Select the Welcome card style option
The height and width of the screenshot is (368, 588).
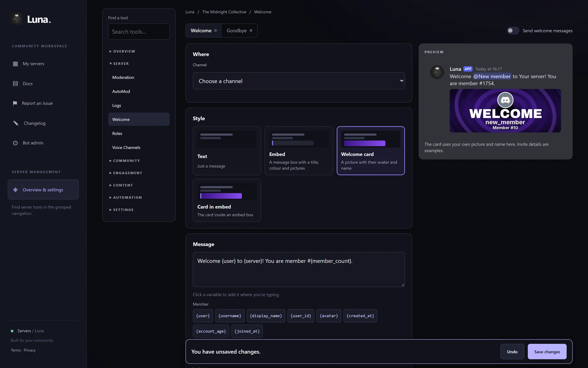tap(371, 151)
